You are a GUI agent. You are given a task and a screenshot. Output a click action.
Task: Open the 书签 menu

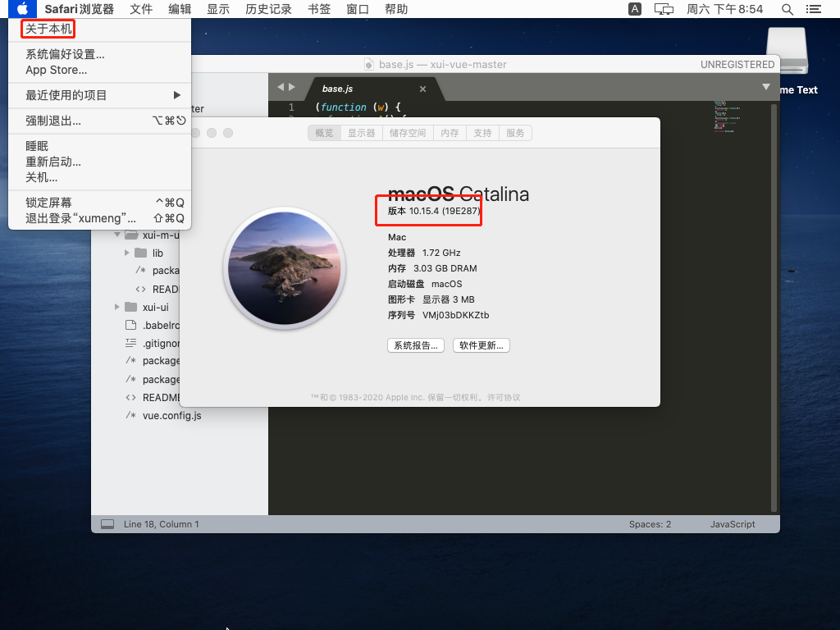[319, 9]
